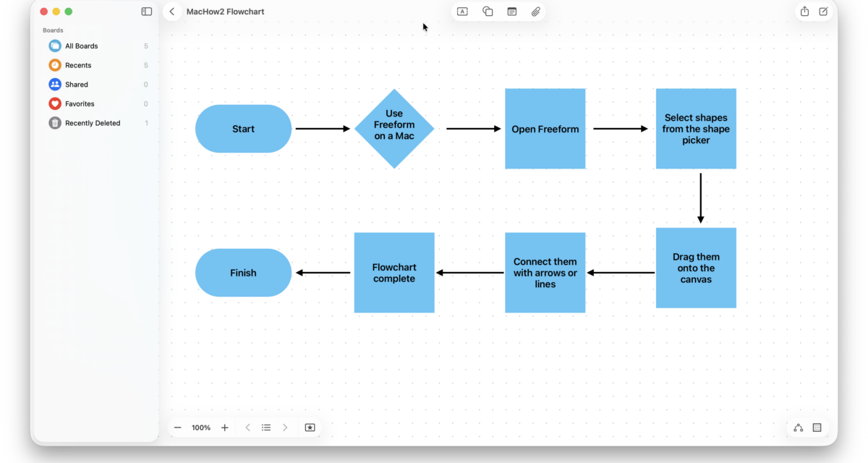The image size is (868, 463).
Task: Select the Open Freeform square
Action: (x=545, y=129)
